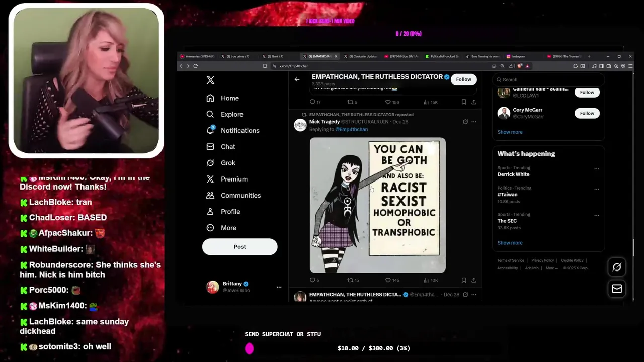The height and width of the screenshot is (362, 644).
Task: Open more options on Dec 28 EMPATHCHAN post
Action: coord(474,294)
